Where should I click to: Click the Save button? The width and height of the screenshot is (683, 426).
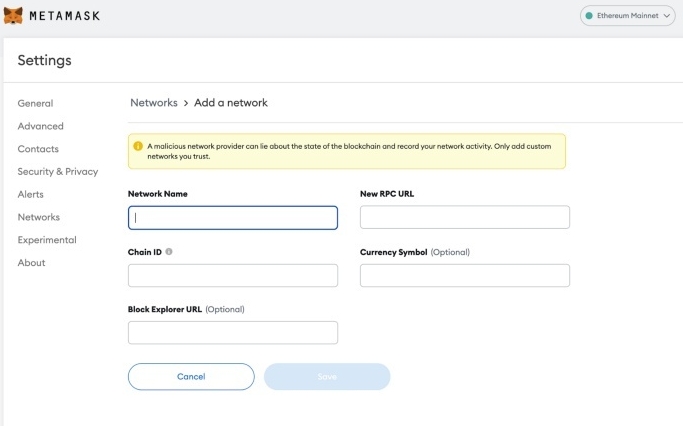326,376
